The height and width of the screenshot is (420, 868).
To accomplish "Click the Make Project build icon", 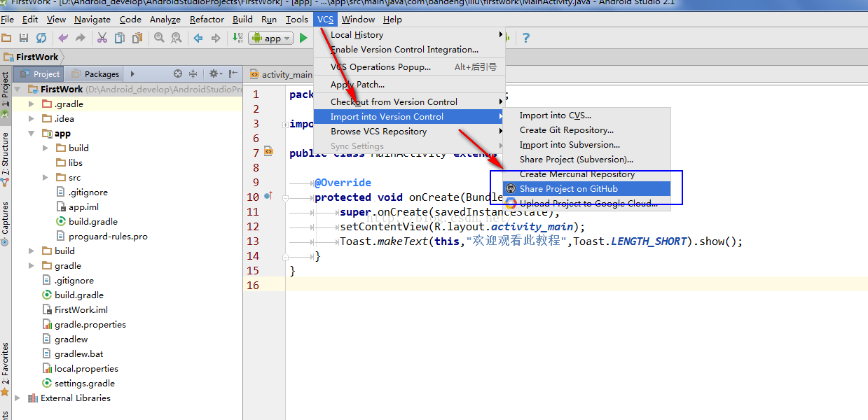I will coord(236,38).
